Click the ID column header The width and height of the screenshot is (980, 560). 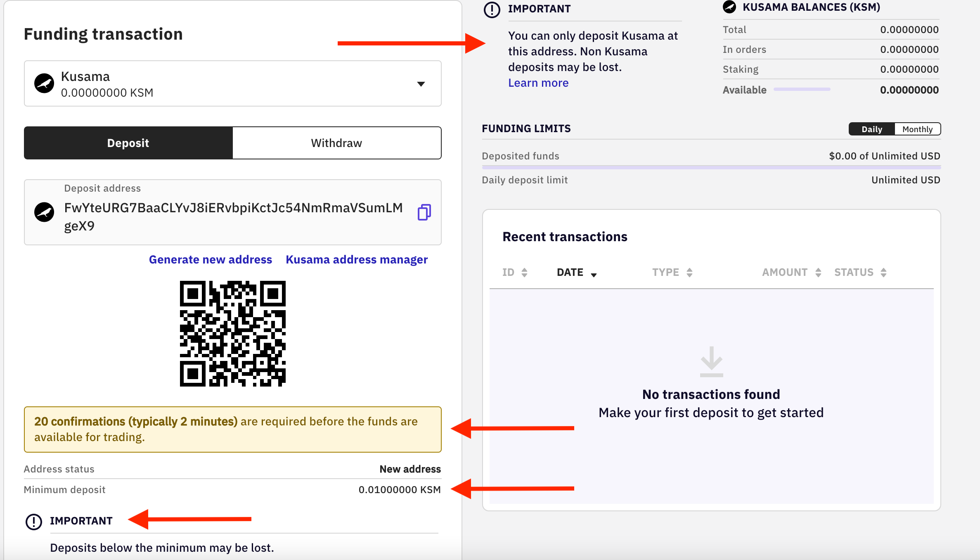click(x=509, y=273)
